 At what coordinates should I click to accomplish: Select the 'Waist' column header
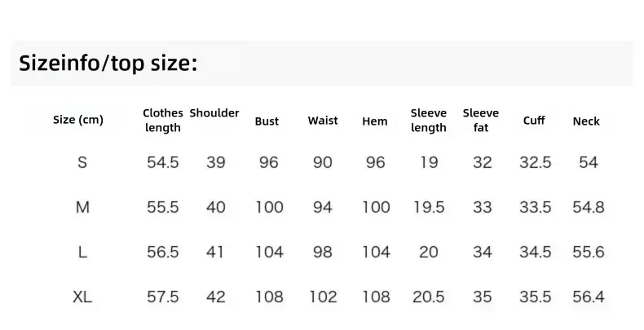(x=323, y=121)
